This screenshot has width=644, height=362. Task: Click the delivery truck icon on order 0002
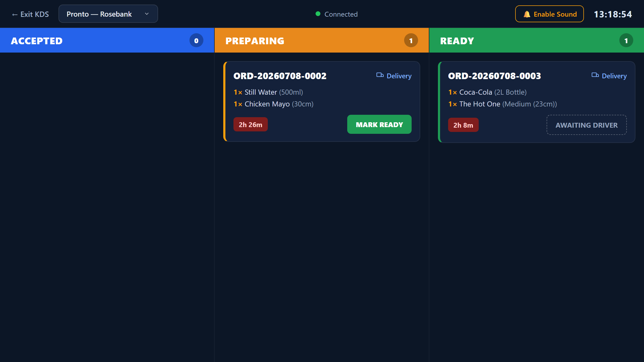tap(380, 75)
